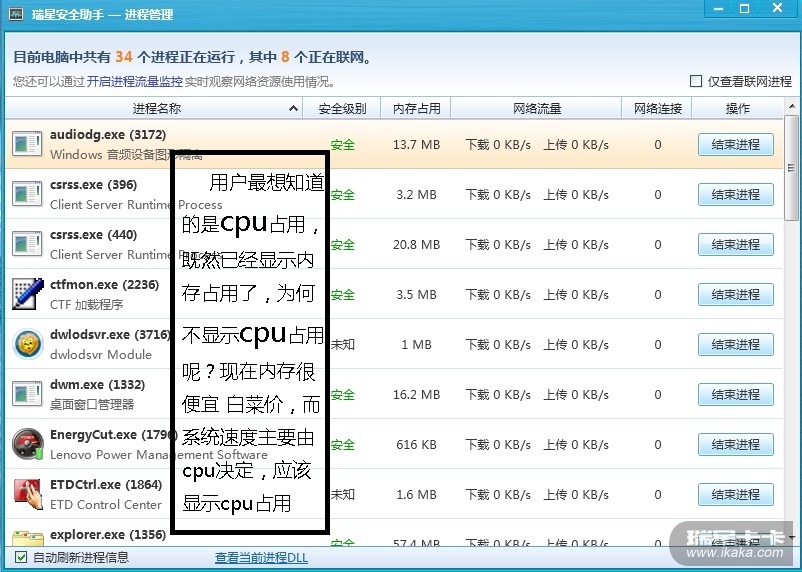Click the 20.8 MB memory value
802x572 pixels.
point(416,245)
